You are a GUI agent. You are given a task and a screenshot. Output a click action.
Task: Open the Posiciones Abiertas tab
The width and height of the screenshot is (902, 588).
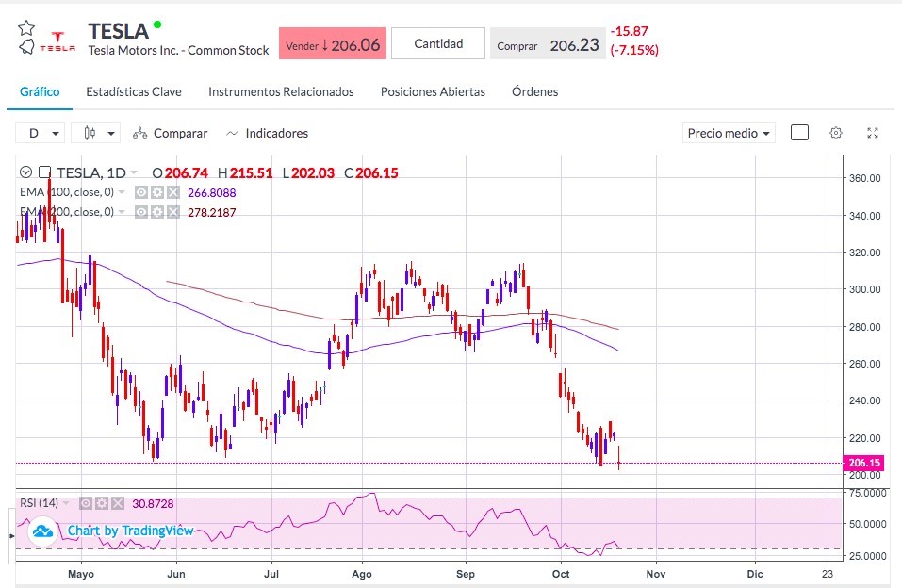pyautogui.click(x=433, y=92)
